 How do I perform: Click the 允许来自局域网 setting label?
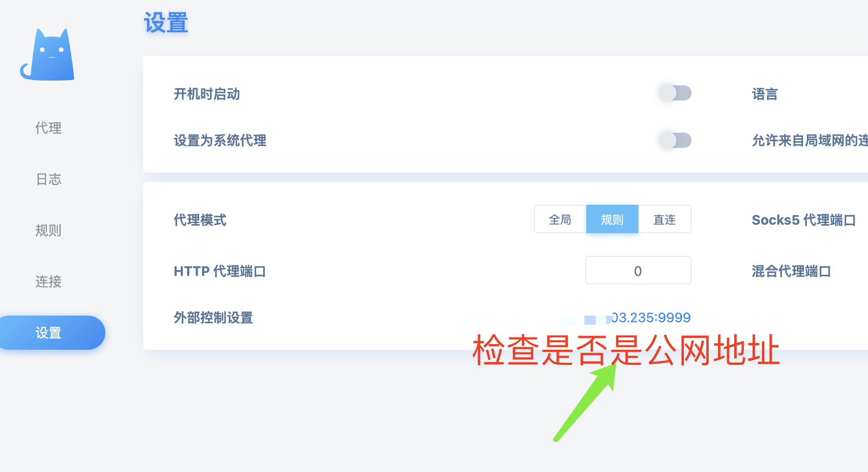[810, 140]
